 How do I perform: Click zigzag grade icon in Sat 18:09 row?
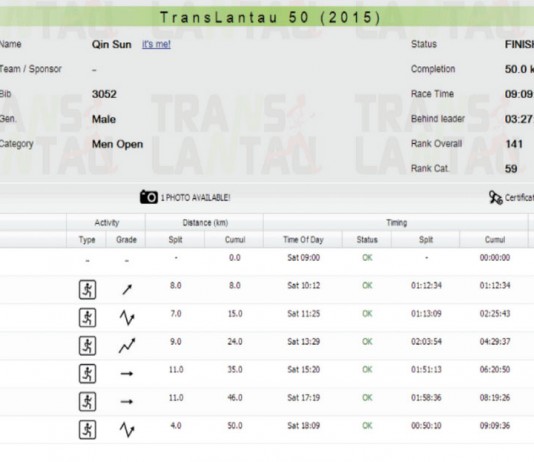(127, 430)
